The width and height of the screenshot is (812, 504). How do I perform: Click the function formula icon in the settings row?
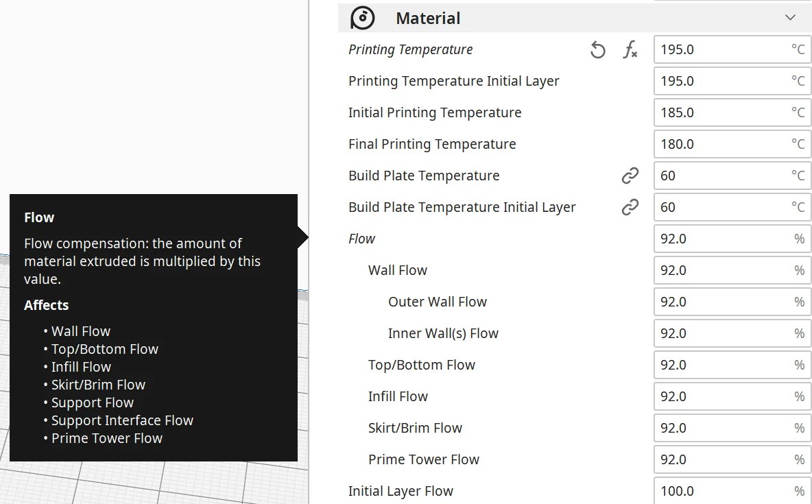click(x=630, y=49)
